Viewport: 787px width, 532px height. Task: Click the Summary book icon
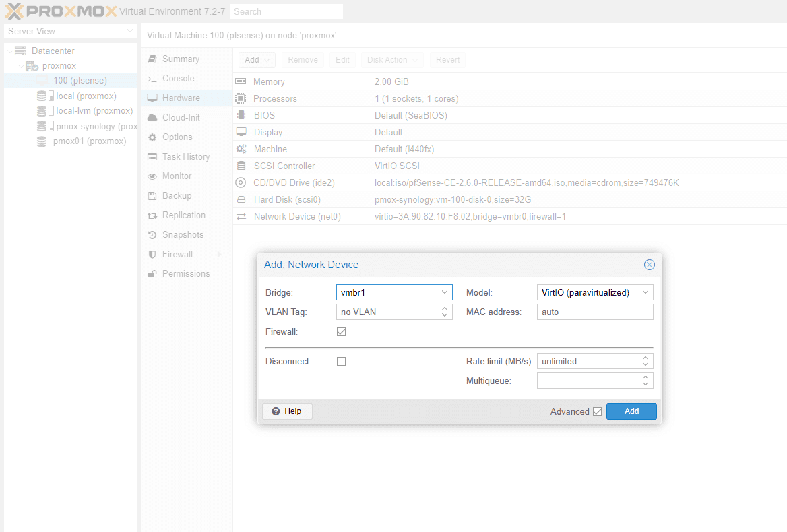coord(152,59)
